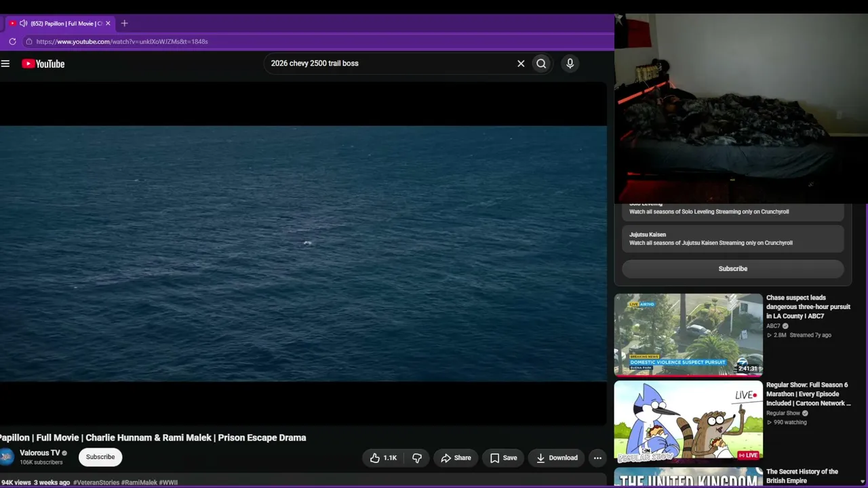The height and width of the screenshot is (488, 868).
Task: Click the sidebar scroll-down arrow
Action: pyautogui.click(x=863, y=482)
